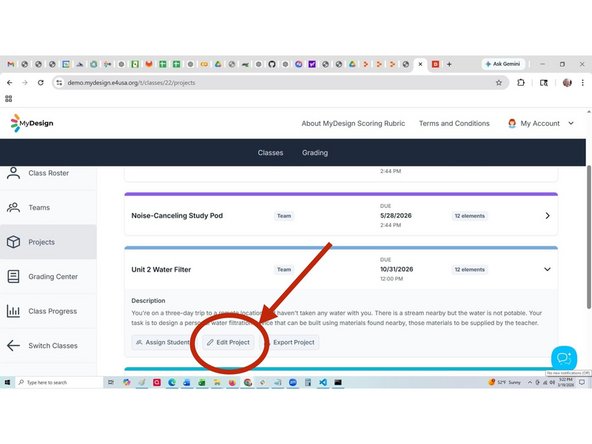592x444 pixels.
Task: Click the Export Project button
Action: point(294,342)
